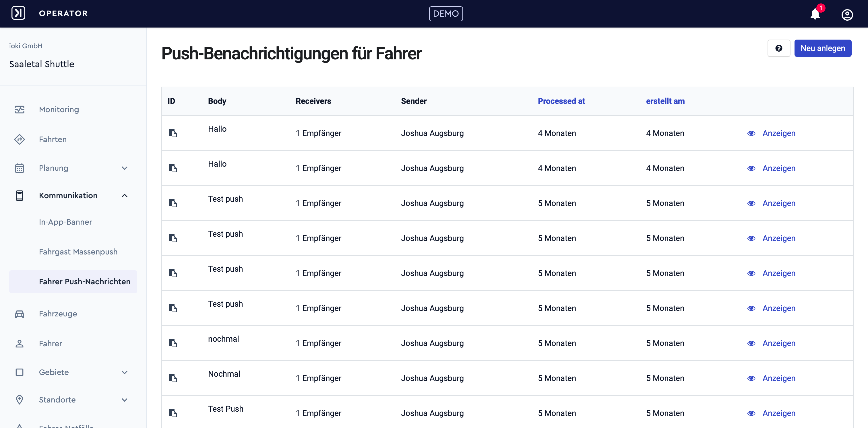868x428 pixels.
Task: Open the help question mark button
Action: point(779,48)
